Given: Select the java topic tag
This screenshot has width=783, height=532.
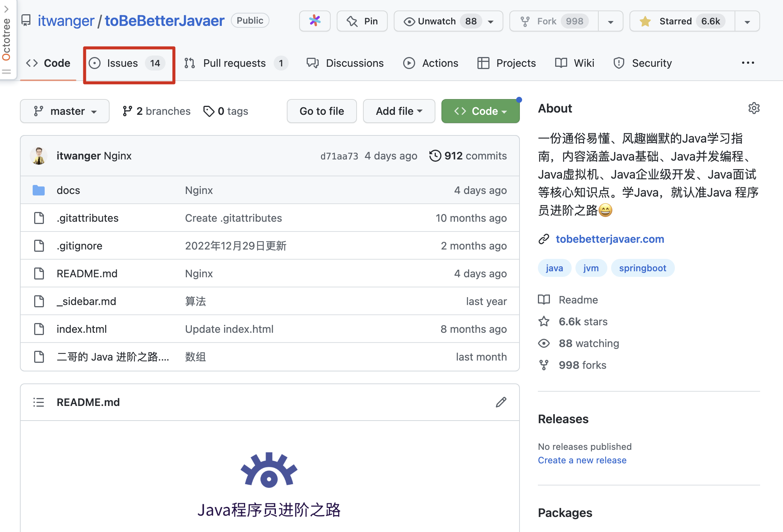Looking at the screenshot, I should click(554, 268).
